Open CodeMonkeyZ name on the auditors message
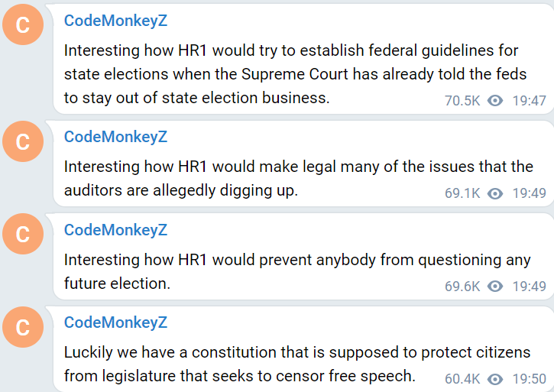 pyautogui.click(x=115, y=137)
